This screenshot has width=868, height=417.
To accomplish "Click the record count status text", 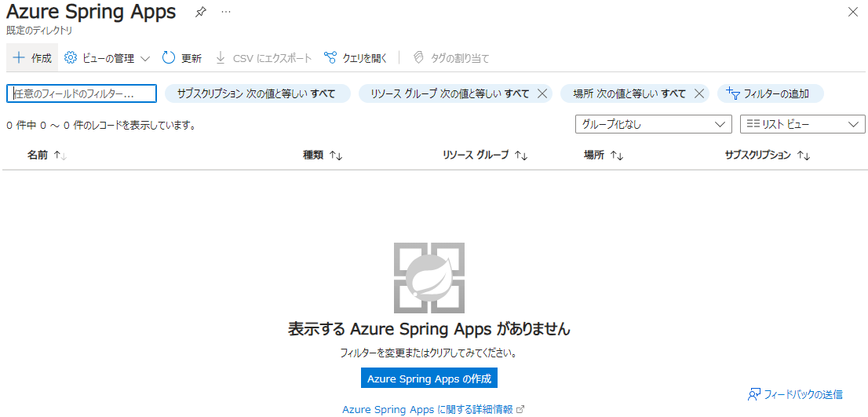I will 101,126.
